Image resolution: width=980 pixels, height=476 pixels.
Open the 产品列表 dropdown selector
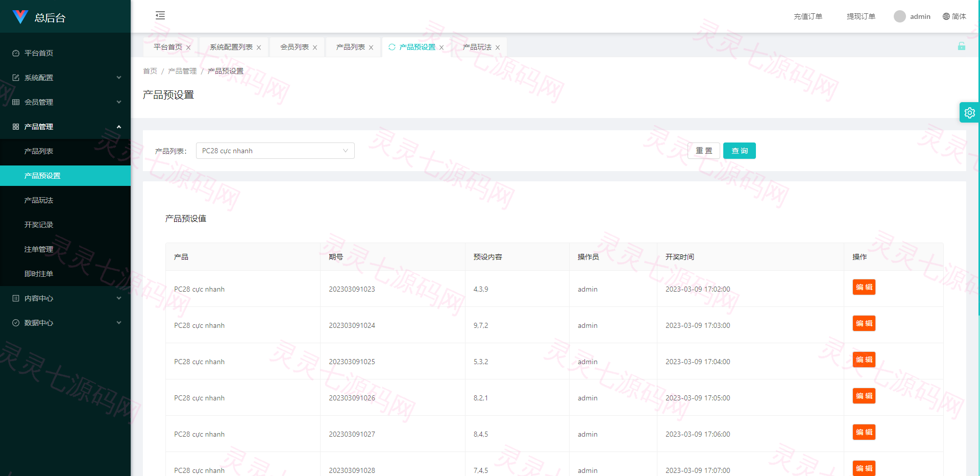(x=275, y=151)
